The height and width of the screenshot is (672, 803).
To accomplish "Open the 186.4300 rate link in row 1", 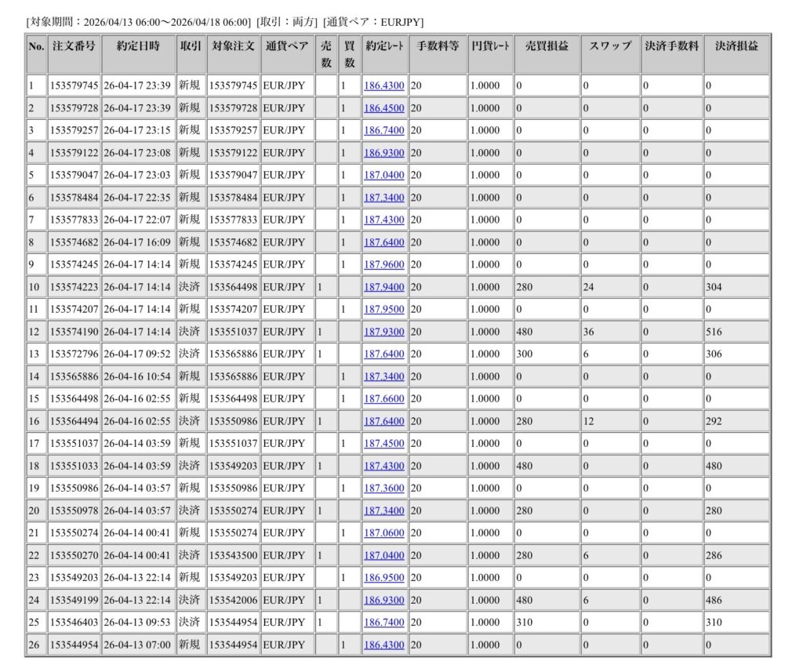I will [x=384, y=85].
